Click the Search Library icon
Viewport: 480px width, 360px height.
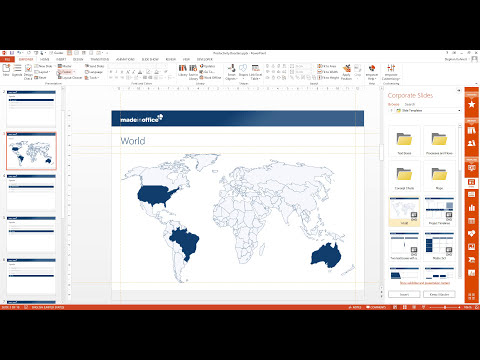point(193,72)
